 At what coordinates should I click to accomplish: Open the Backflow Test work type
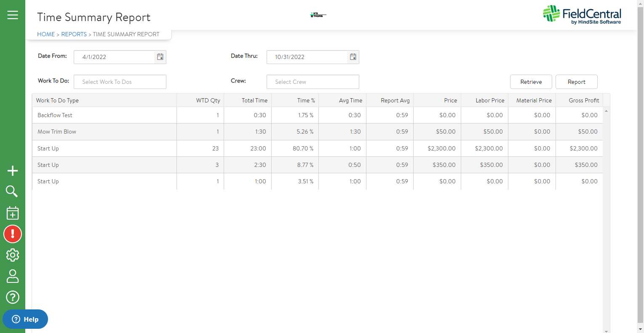54,115
